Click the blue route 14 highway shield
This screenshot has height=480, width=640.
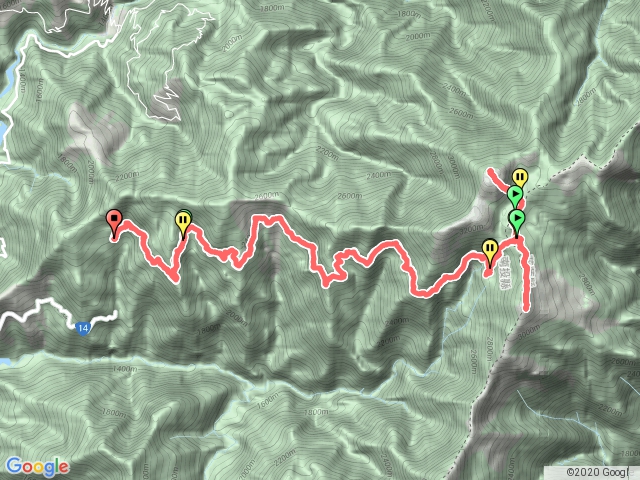83,328
